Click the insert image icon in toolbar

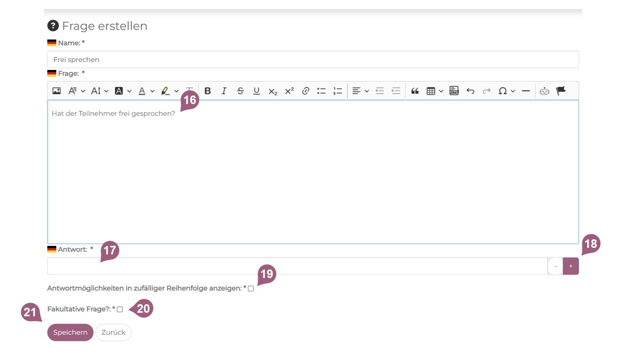coord(56,91)
